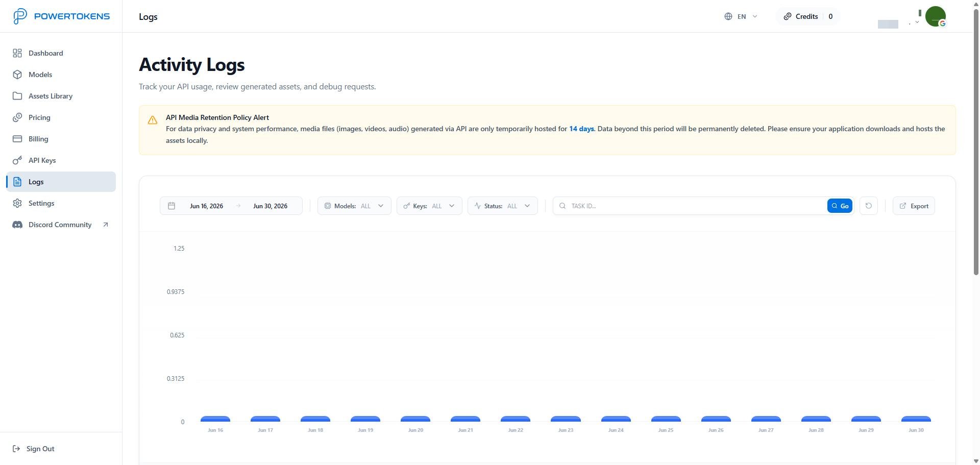This screenshot has height=465, width=980.
Task: Open the Status filter dropdown
Action: coord(503,206)
